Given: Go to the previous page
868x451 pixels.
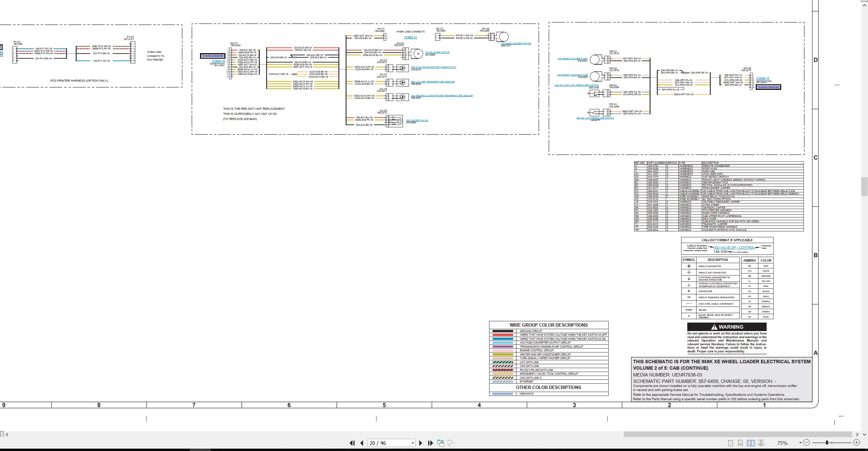Looking at the screenshot, I should tap(362, 443).
